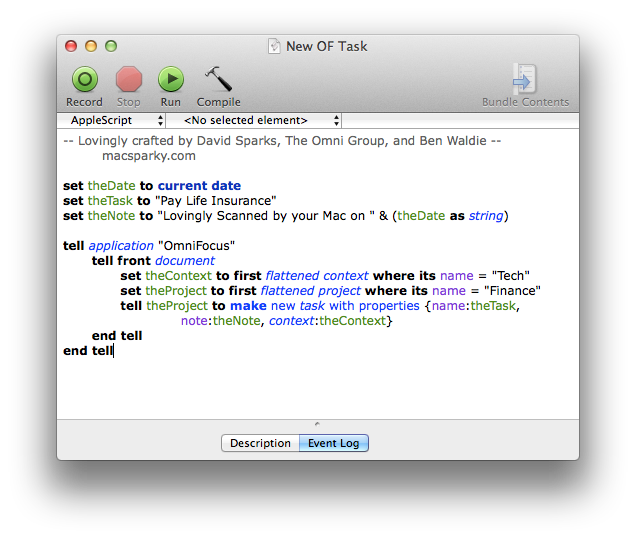
Task: Click the "Pay Life Insurance" string
Action: 215,201
